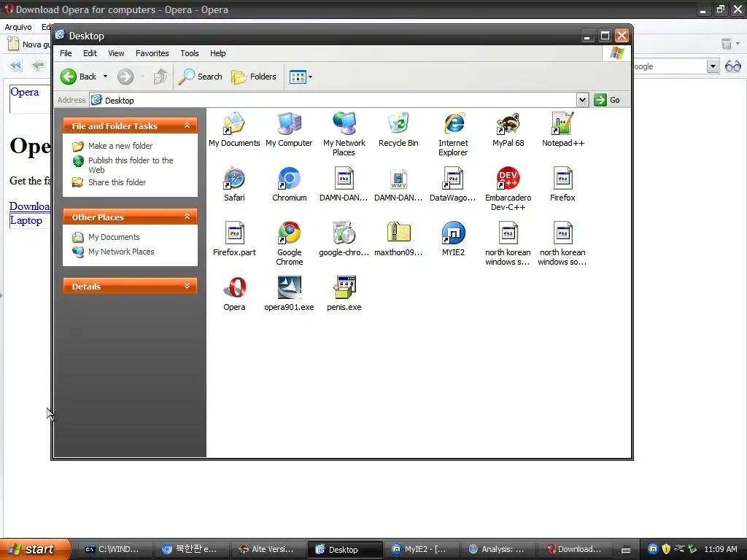The image size is (747, 560).
Task: Open the View menu
Action: [x=116, y=53]
